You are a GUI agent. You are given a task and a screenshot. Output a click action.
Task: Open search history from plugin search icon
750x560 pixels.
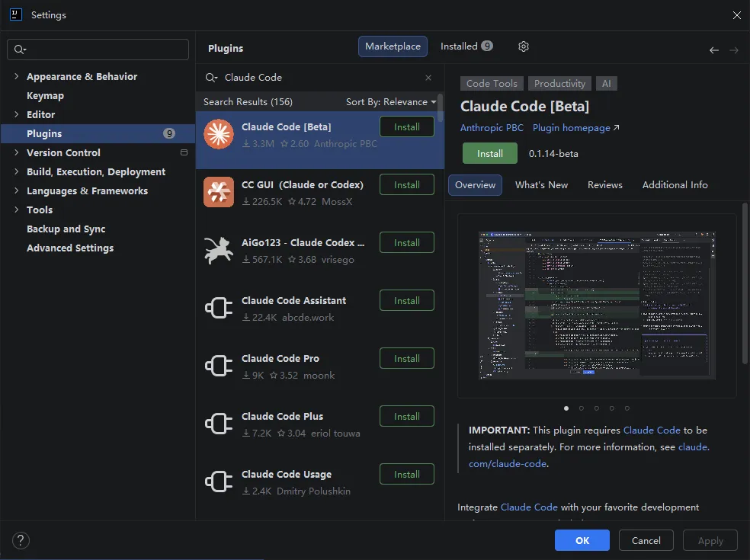(x=211, y=78)
